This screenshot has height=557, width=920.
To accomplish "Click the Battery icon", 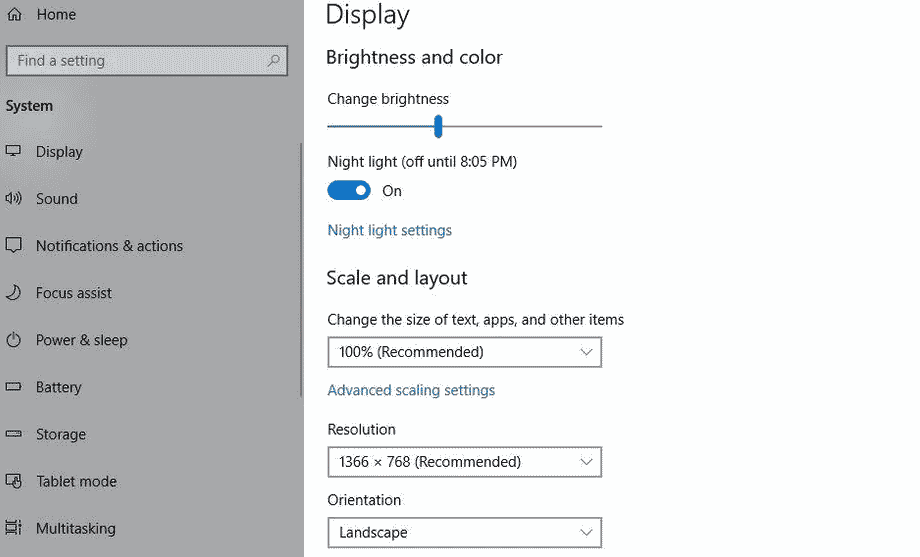I will [x=13, y=387].
